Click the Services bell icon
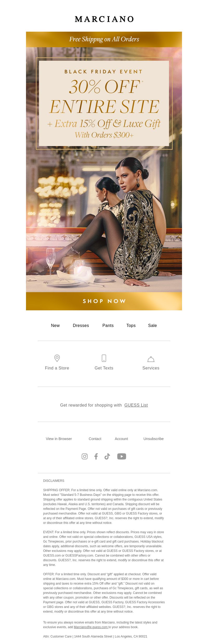Image resolution: width=208 pixels, height=644 pixels. (151, 359)
